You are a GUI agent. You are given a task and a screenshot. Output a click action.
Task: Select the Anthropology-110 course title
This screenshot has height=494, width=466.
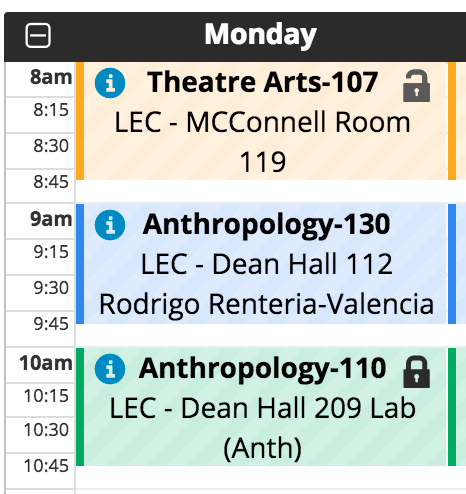point(263,369)
